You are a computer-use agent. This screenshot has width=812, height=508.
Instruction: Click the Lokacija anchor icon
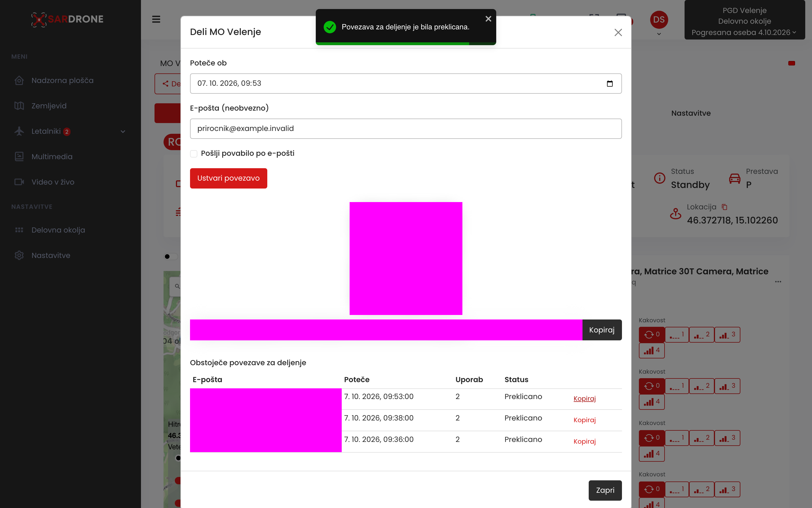pyautogui.click(x=676, y=214)
